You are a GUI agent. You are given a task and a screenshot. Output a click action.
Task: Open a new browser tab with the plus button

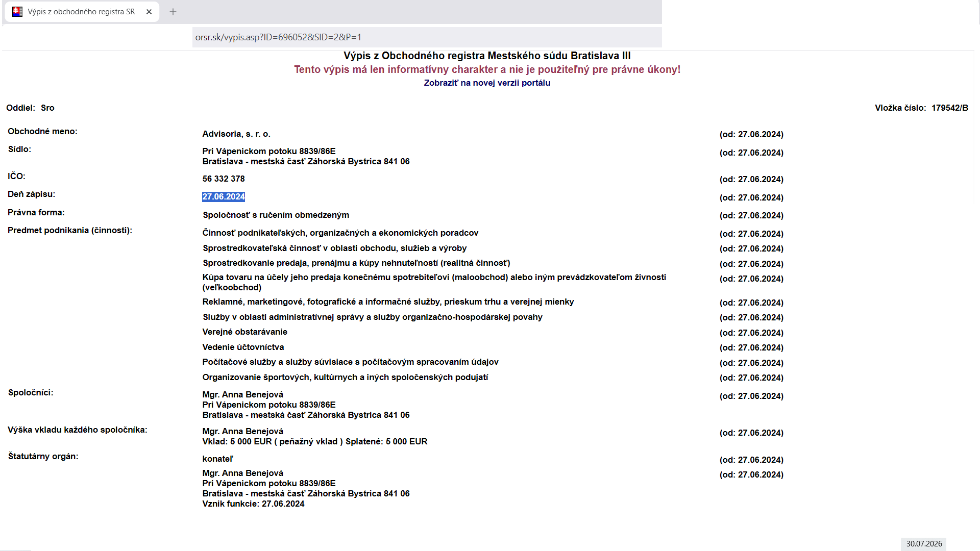coord(173,12)
